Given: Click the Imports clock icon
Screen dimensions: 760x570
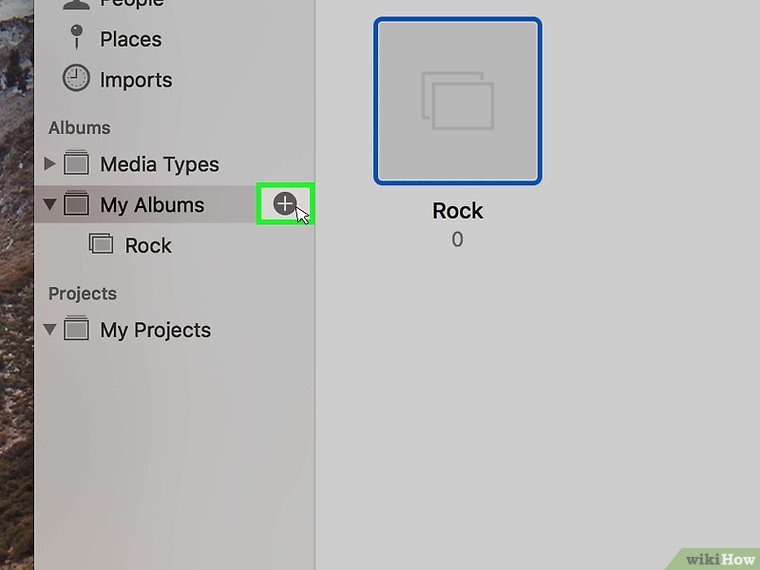Looking at the screenshot, I should click(76, 79).
